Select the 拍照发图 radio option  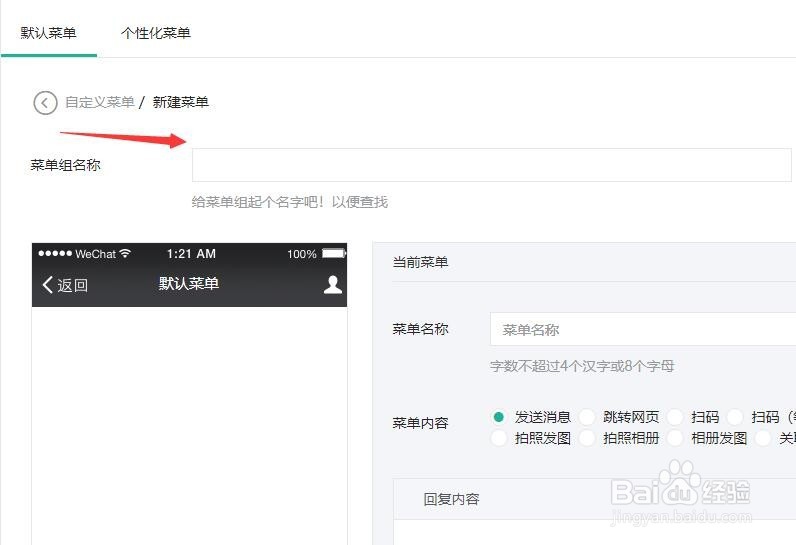click(x=499, y=438)
